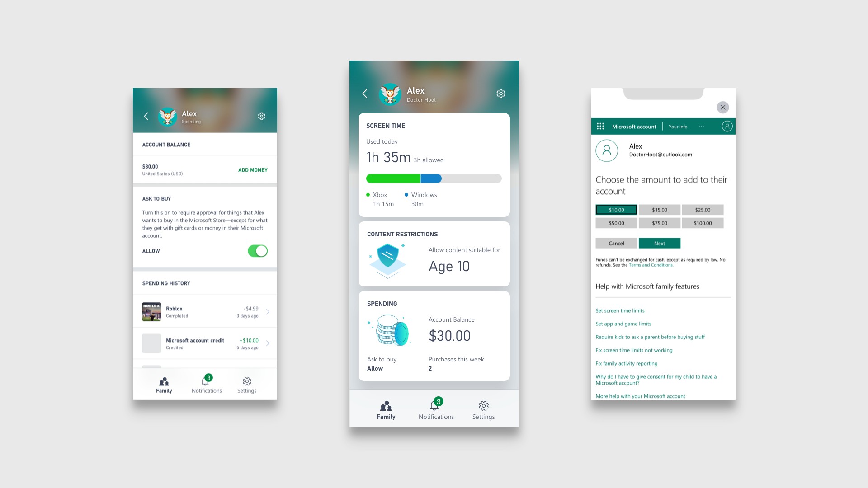Select $50.00 amount radio button
868x488 pixels.
click(x=616, y=223)
